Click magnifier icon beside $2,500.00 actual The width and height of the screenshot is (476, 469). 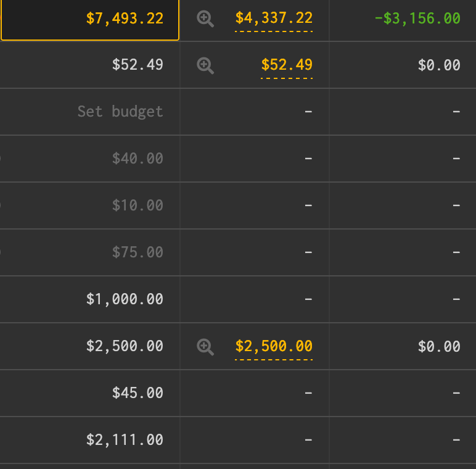click(205, 347)
